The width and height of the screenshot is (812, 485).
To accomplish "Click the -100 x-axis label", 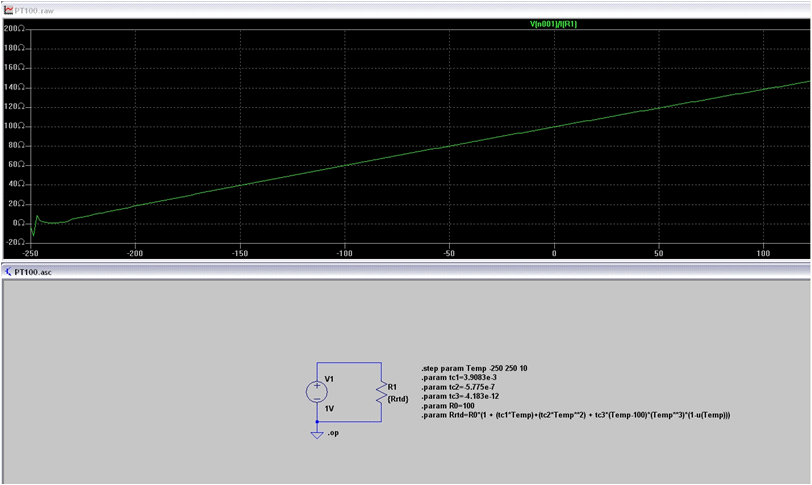I will pyautogui.click(x=344, y=254).
